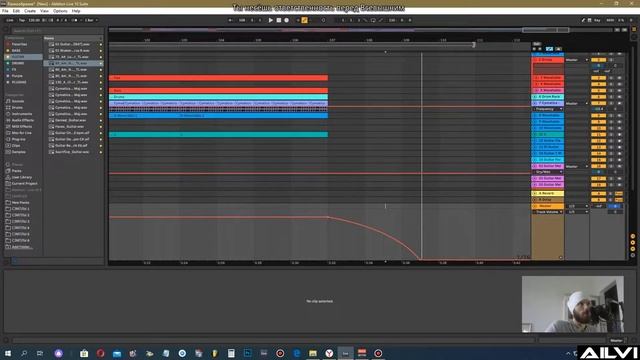
Task: Open the 1 Bar quantization menu
Action: click(91, 20)
